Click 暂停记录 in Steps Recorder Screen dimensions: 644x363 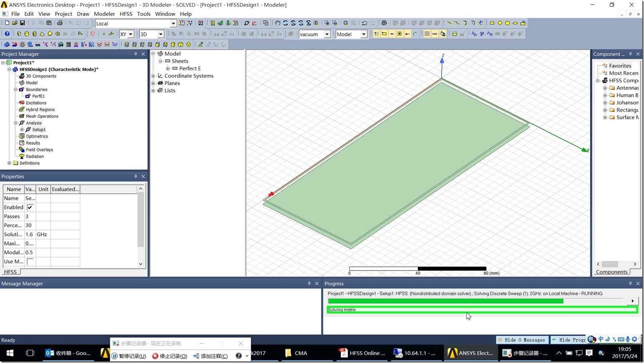point(129,356)
